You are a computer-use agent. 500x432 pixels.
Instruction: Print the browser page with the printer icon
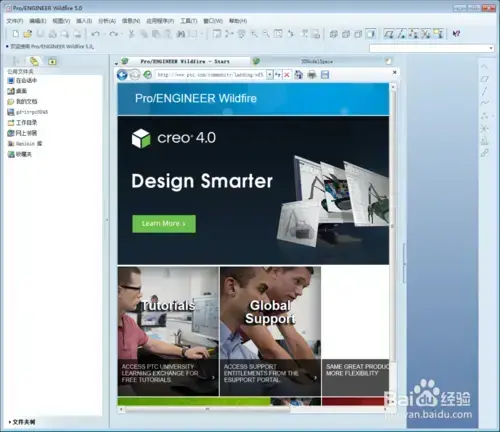pos(312,75)
